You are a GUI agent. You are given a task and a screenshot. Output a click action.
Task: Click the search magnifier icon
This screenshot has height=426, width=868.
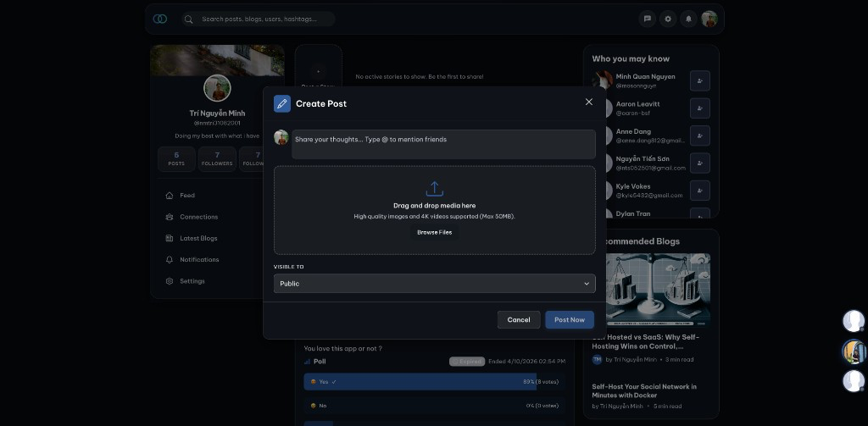pos(189,19)
